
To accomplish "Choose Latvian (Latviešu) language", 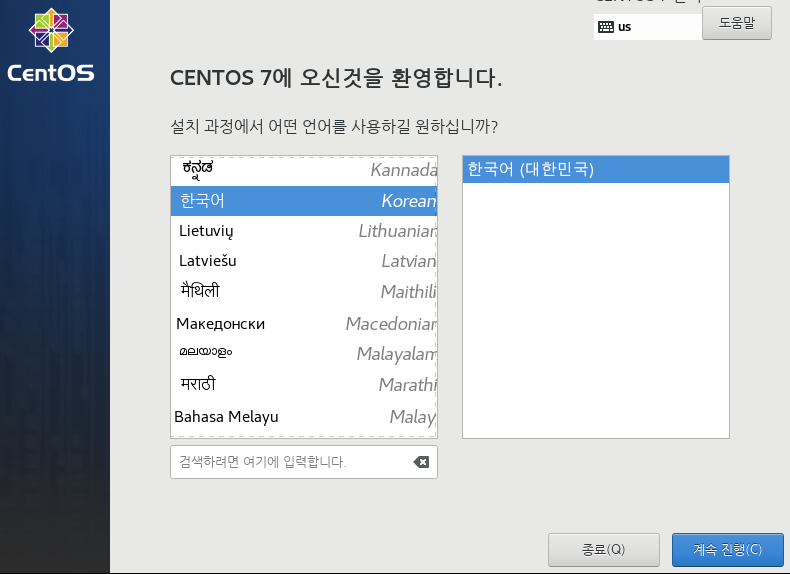I will 304,261.
